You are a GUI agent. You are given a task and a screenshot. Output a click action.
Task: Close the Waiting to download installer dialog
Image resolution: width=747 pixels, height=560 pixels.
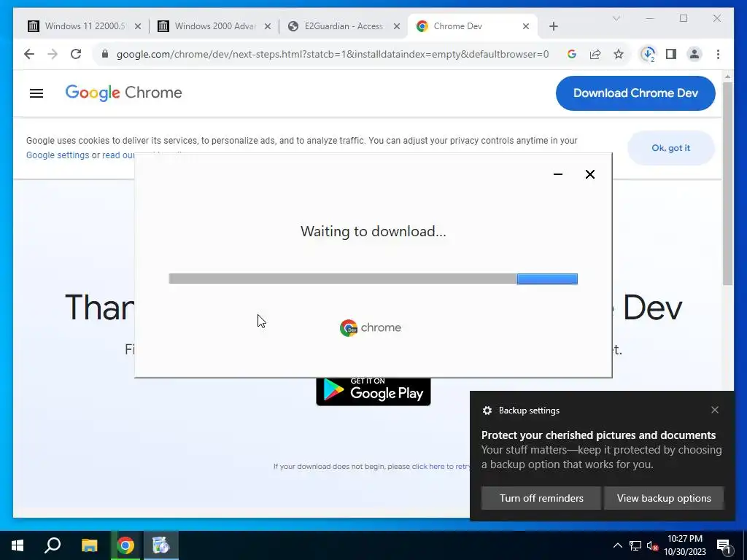tap(589, 174)
